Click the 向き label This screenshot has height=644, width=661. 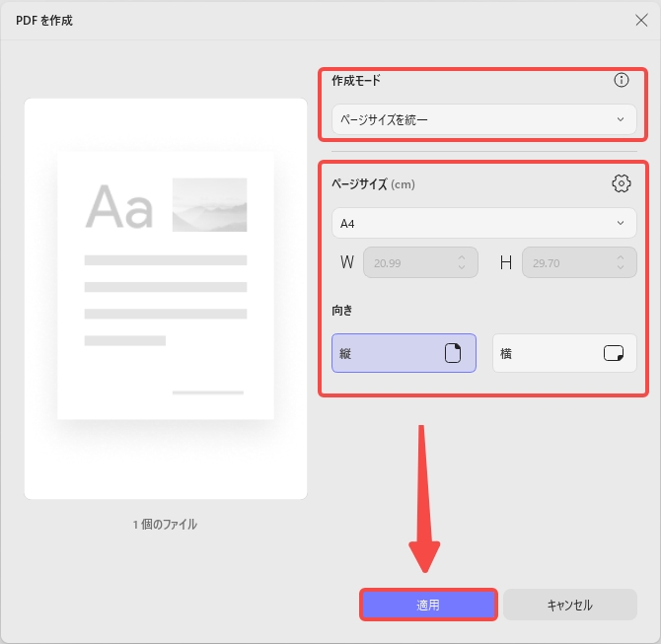coord(342,311)
